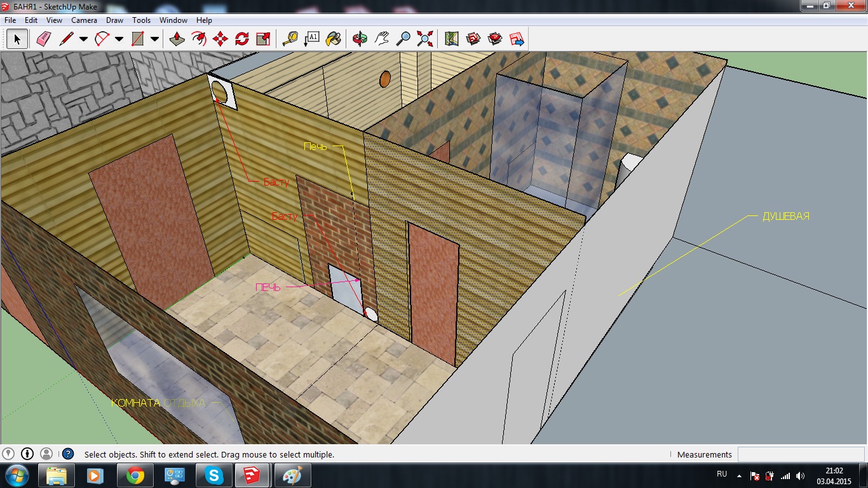Choose the Push/Pull tool
Viewport: 868px width, 488px height.
[x=177, y=39]
